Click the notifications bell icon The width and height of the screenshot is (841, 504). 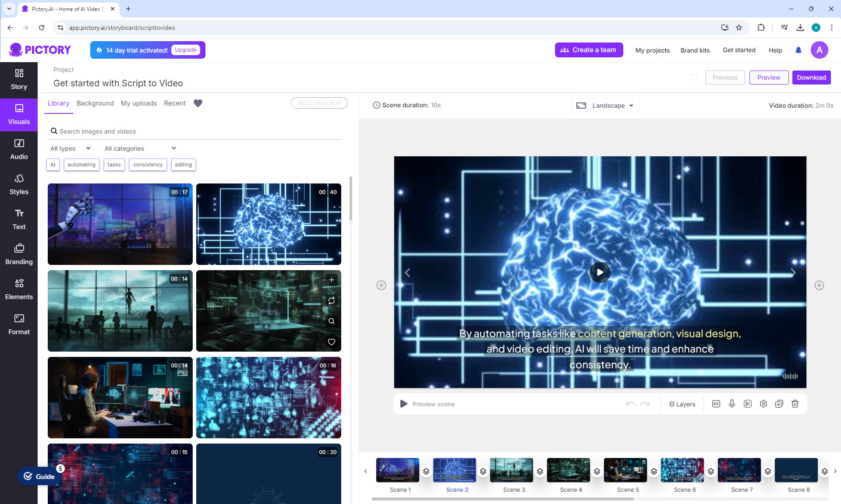799,50
